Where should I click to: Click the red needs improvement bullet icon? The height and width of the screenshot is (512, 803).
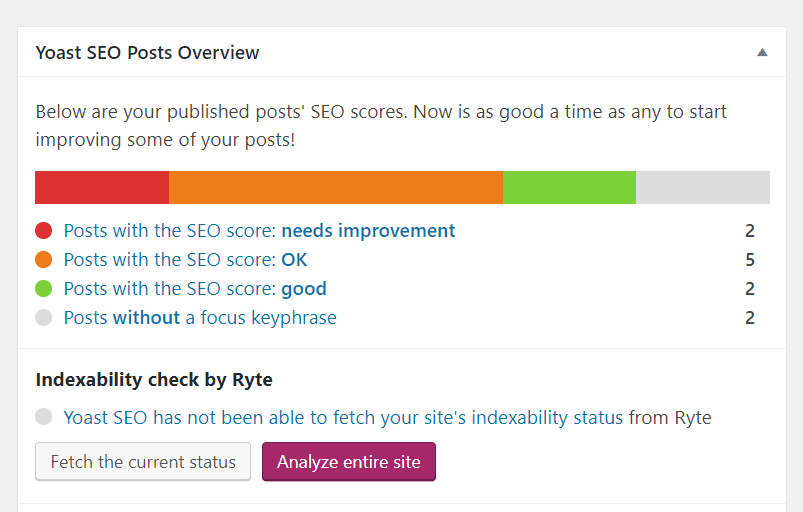click(x=44, y=230)
